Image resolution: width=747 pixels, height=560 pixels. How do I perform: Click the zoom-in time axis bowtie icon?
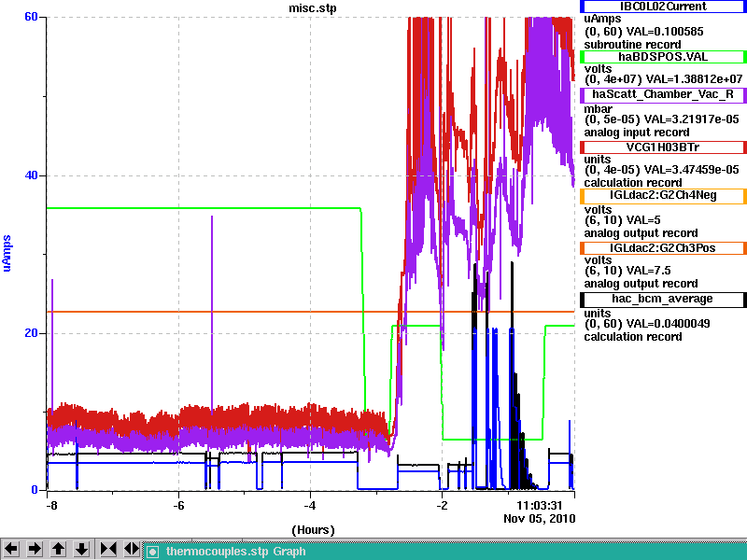point(108,549)
